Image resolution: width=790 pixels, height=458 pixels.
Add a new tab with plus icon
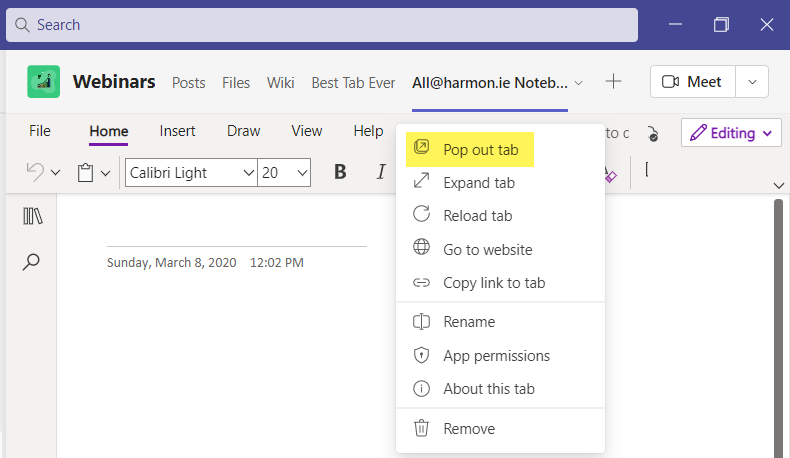click(613, 81)
